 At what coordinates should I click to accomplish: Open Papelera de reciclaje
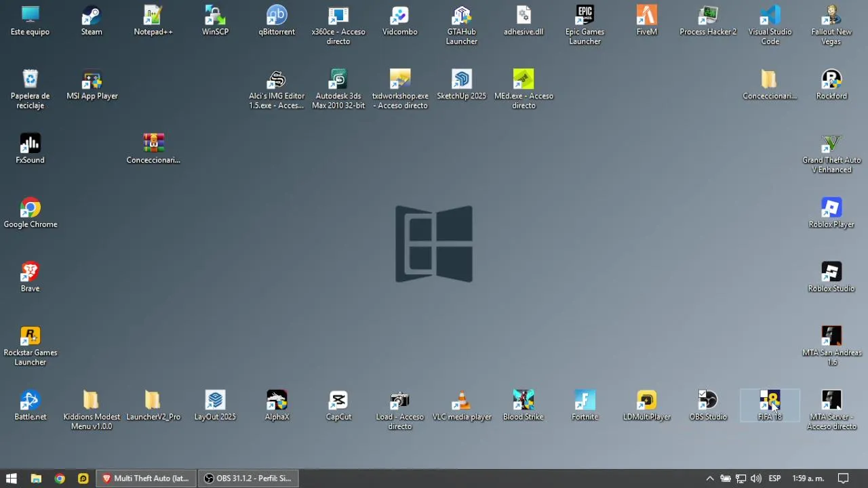pyautogui.click(x=30, y=89)
